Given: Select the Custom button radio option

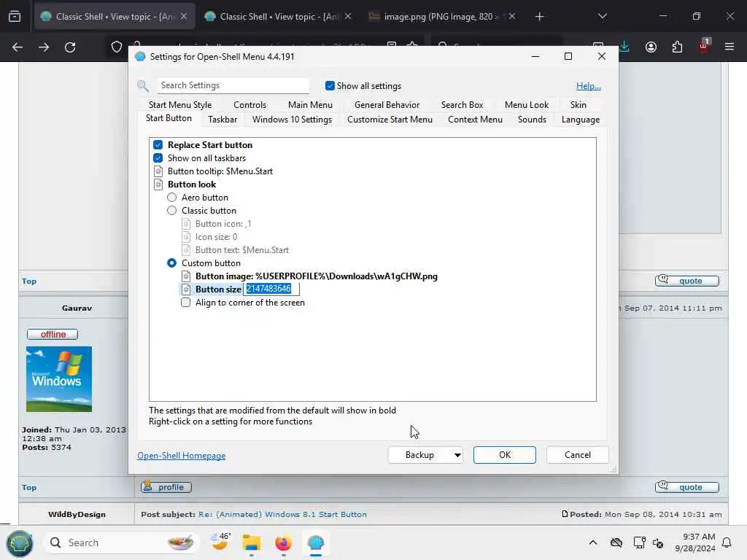Looking at the screenshot, I should (x=172, y=262).
